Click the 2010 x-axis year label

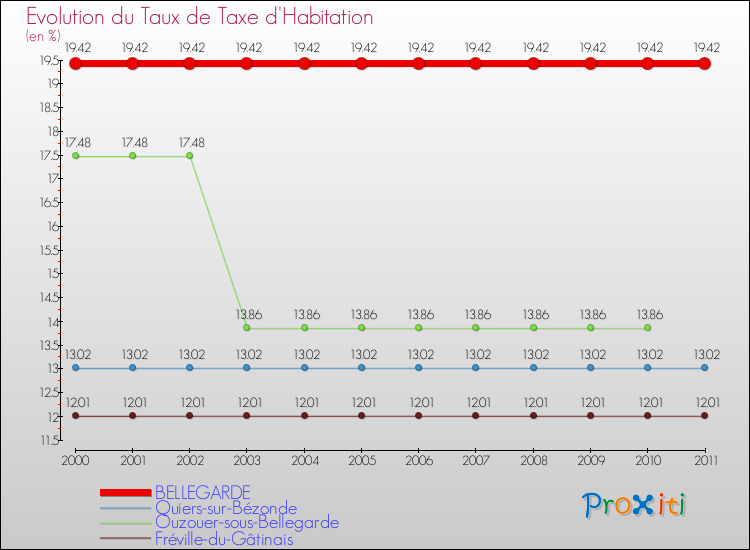point(648,460)
